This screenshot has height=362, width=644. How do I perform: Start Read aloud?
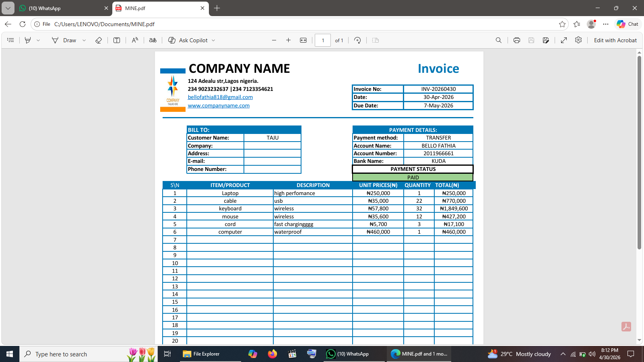click(135, 40)
